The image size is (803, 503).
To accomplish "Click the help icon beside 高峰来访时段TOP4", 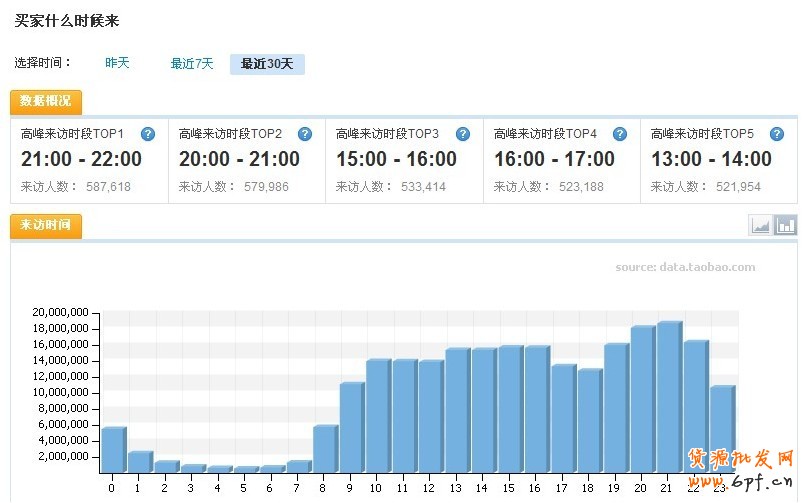I will (x=620, y=134).
